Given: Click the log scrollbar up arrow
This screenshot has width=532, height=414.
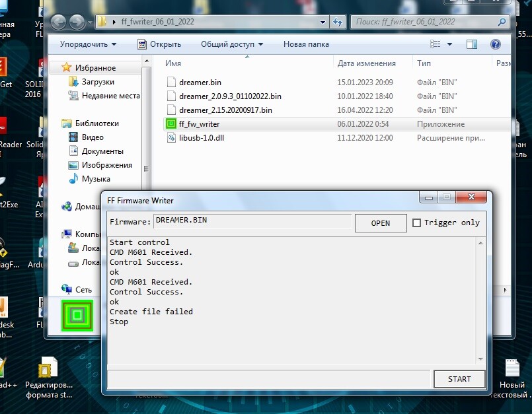Looking at the screenshot, I should click(480, 243).
